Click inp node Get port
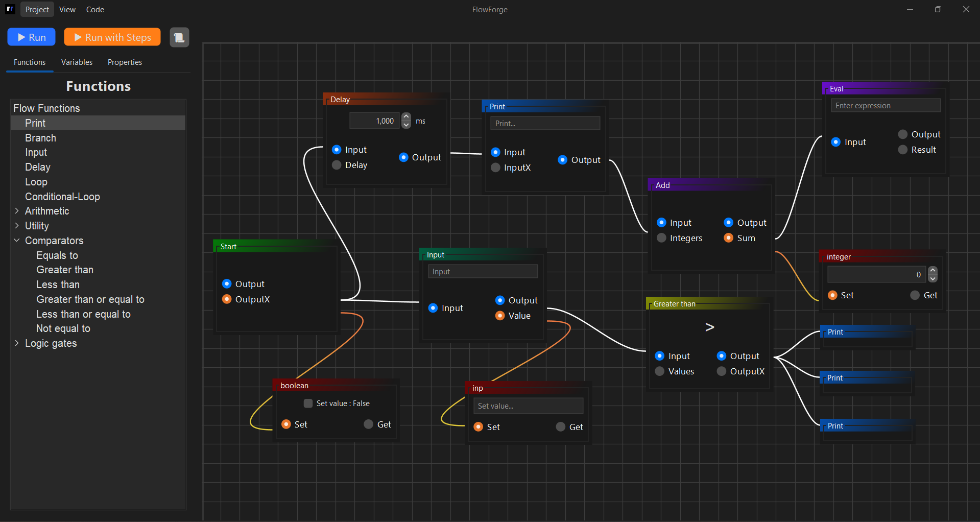The image size is (980, 522). click(x=561, y=427)
